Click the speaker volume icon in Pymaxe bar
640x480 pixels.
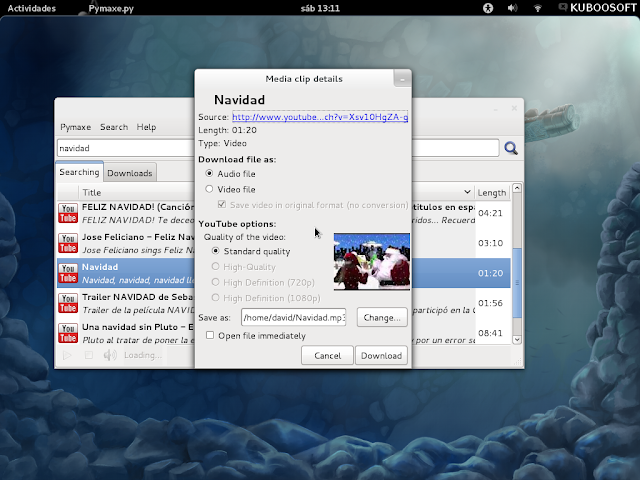[x=110, y=355]
